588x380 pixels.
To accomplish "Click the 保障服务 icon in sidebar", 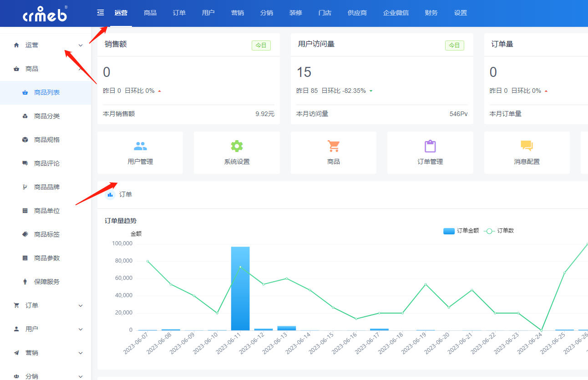I will pos(25,282).
